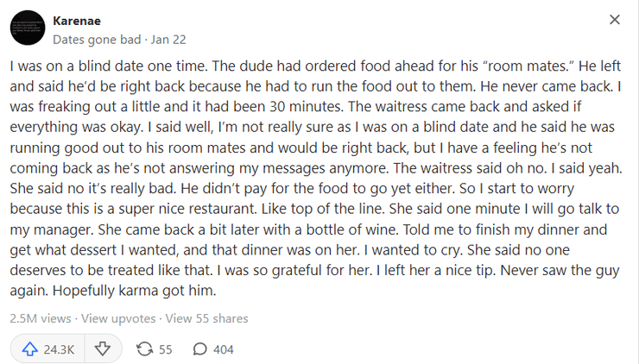Click the Jan 22 post date
This screenshot has height=364, width=639.
[x=168, y=39]
